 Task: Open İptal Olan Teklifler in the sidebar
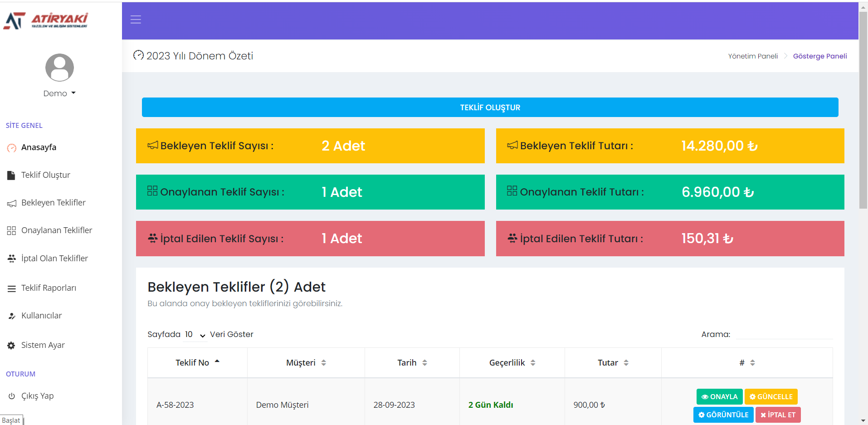54,259
